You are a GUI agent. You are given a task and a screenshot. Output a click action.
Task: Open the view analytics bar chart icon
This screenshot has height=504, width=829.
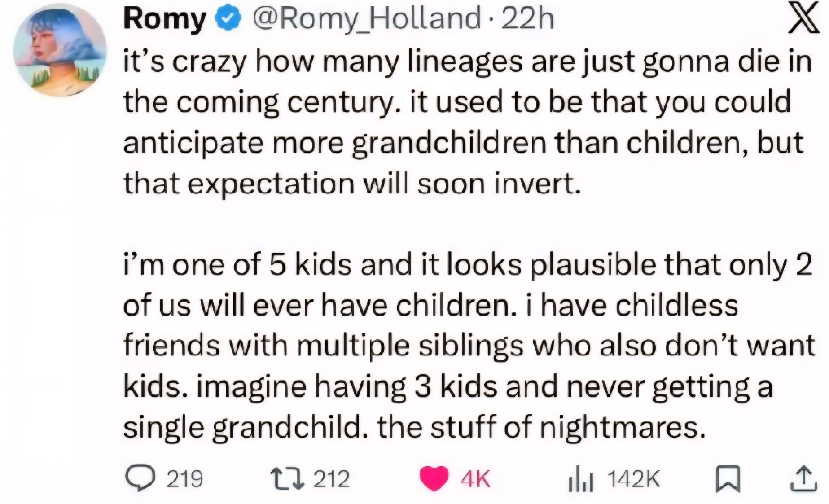[581, 479]
